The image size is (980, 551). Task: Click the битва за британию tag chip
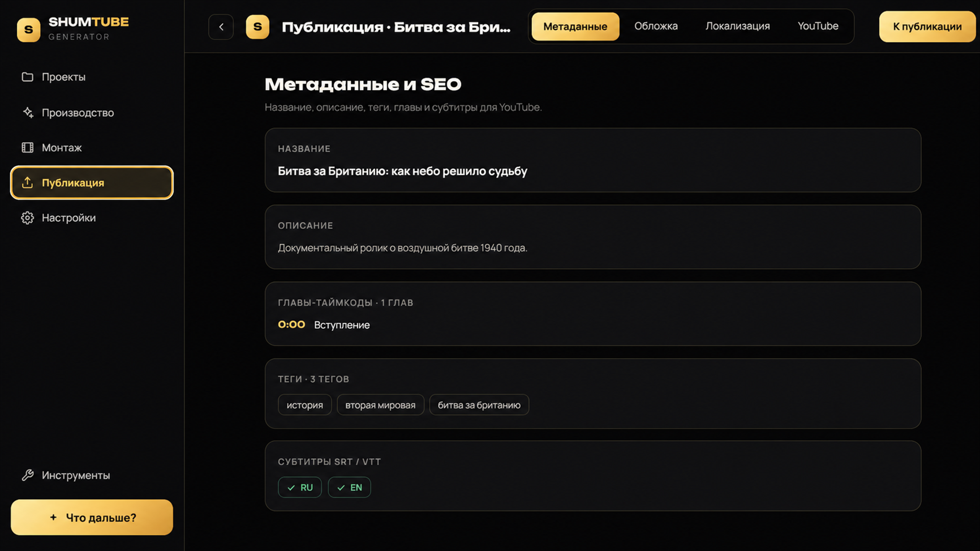click(479, 405)
